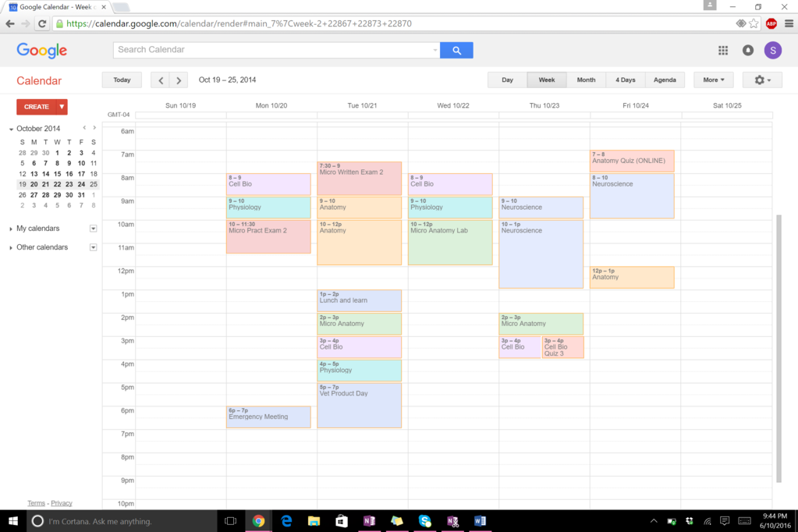
Task: Open the Create button dropdown arrow
Action: (x=61, y=107)
